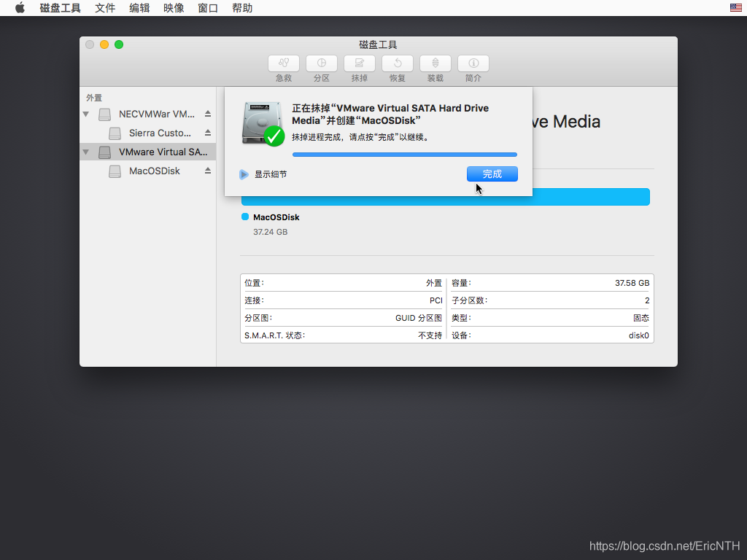Click the blue MacOSDisk legend dot
The width and height of the screenshot is (747, 560).
tap(245, 217)
